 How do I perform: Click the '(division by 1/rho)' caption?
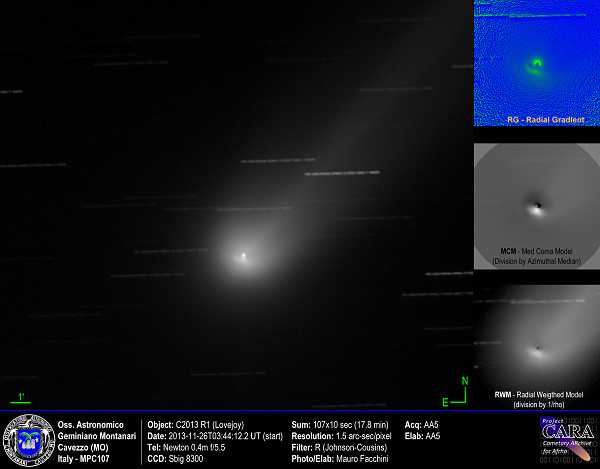click(x=539, y=404)
